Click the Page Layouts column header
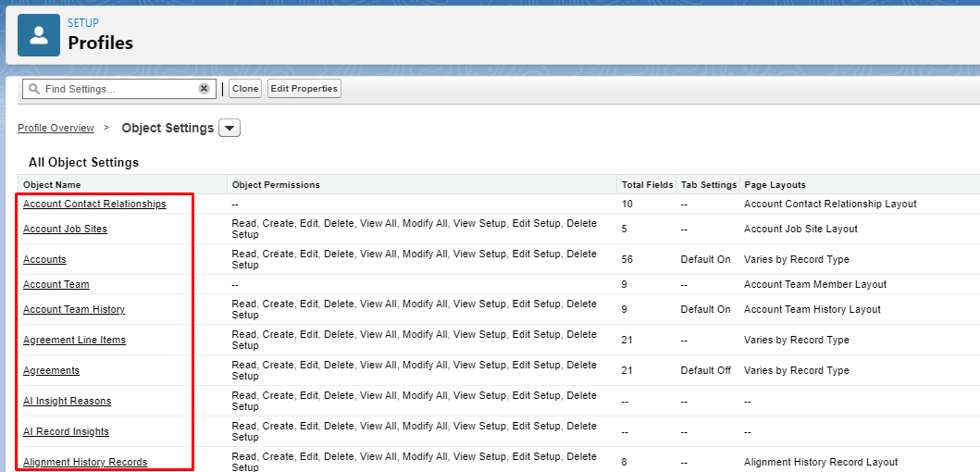This screenshot has width=980, height=472. click(775, 185)
